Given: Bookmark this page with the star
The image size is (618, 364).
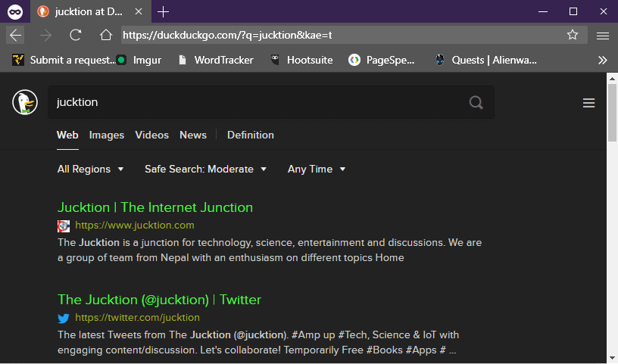Looking at the screenshot, I should point(573,35).
